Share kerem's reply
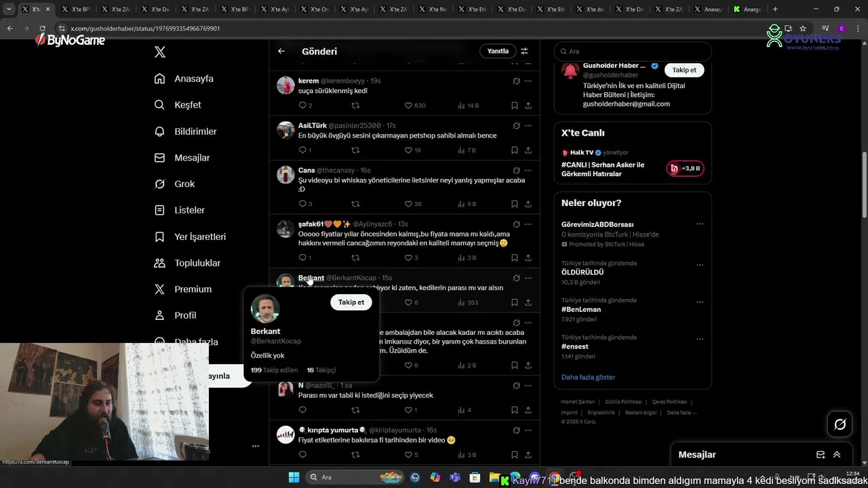This screenshot has width=868, height=488. point(528,106)
